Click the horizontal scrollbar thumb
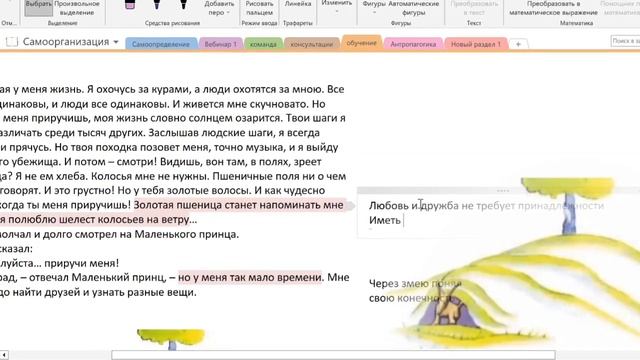This screenshot has width=640, height=360. click(x=333, y=355)
